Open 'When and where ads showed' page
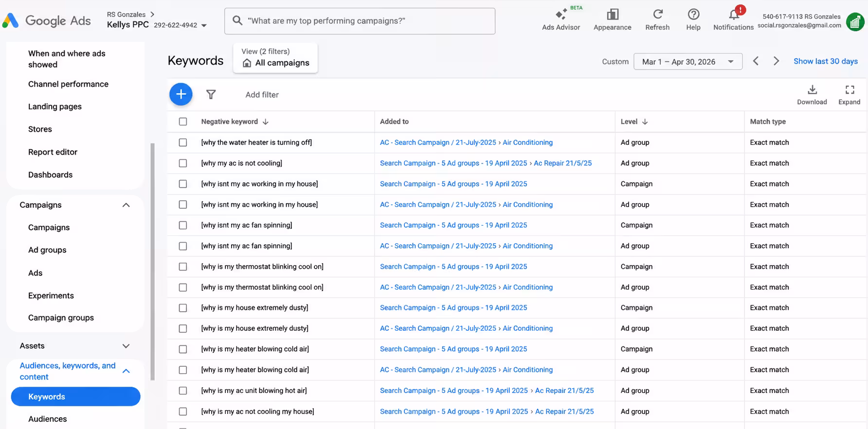 tap(67, 59)
